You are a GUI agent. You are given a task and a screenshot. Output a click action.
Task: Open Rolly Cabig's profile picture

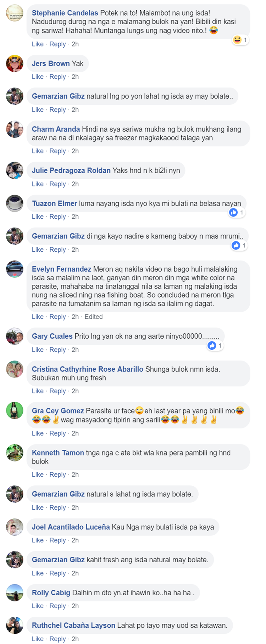coord(15,593)
